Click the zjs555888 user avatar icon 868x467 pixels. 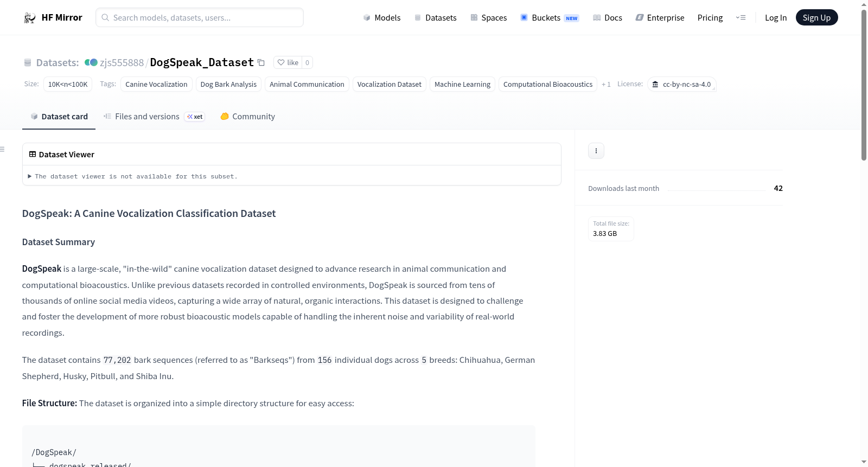click(x=91, y=62)
